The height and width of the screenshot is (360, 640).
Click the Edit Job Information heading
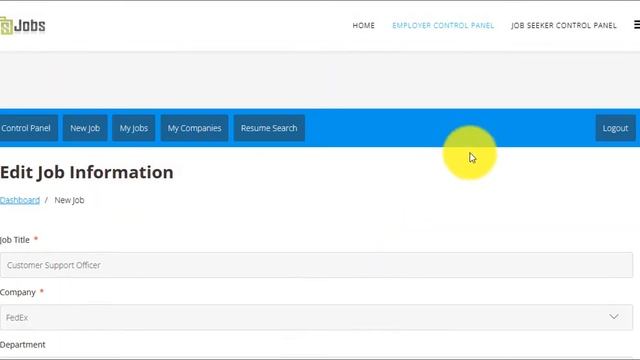[x=87, y=172]
